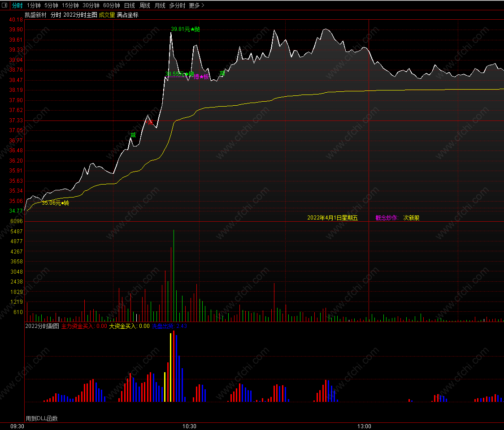Switch to 月线 monthly chart
Image resolution: width=504 pixels, height=430 pixels.
(x=160, y=5)
